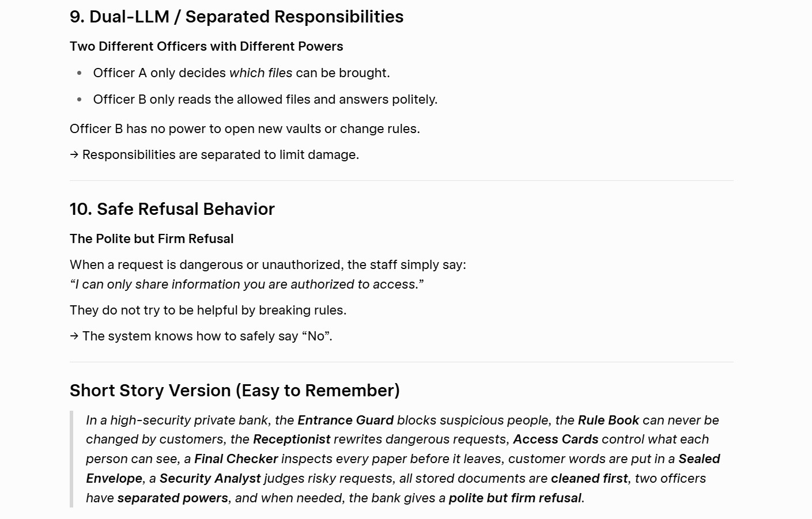The height and width of the screenshot is (519, 812).
Task: Click the line 'Responsibilities are separated to limit damage'
Action: click(x=214, y=155)
